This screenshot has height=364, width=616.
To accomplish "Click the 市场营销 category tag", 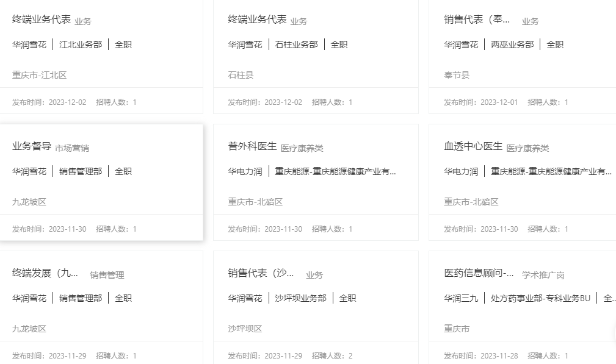I will (72, 148).
